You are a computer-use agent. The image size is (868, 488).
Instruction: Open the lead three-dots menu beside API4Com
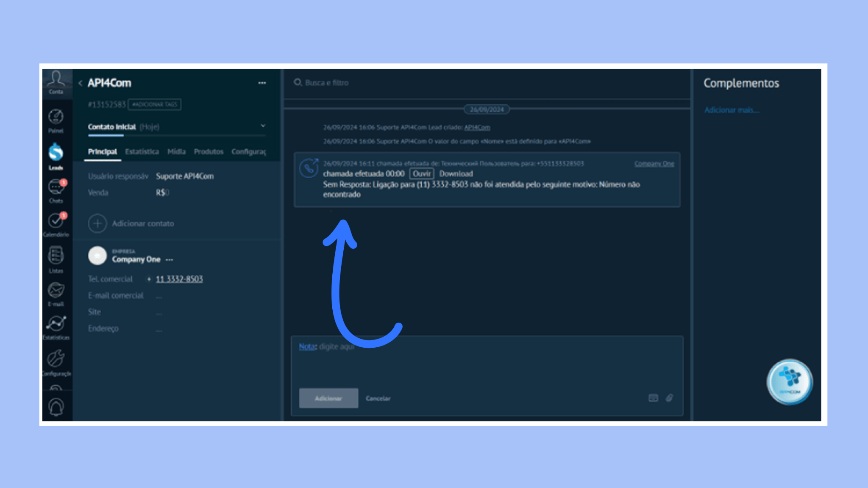tap(262, 83)
